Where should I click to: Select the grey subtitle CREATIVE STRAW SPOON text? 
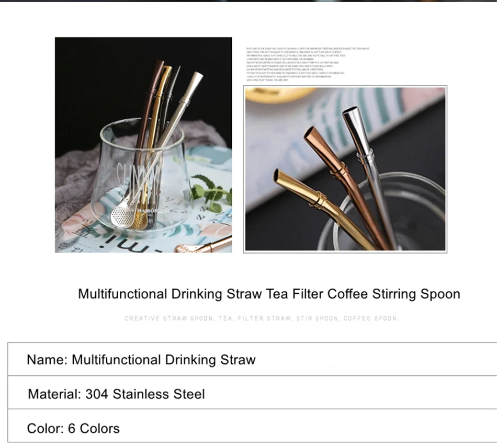262,318
